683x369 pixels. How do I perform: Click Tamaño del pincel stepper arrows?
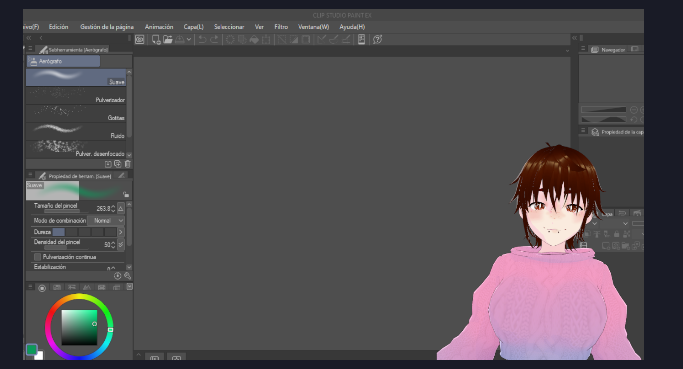coord(113,209)
